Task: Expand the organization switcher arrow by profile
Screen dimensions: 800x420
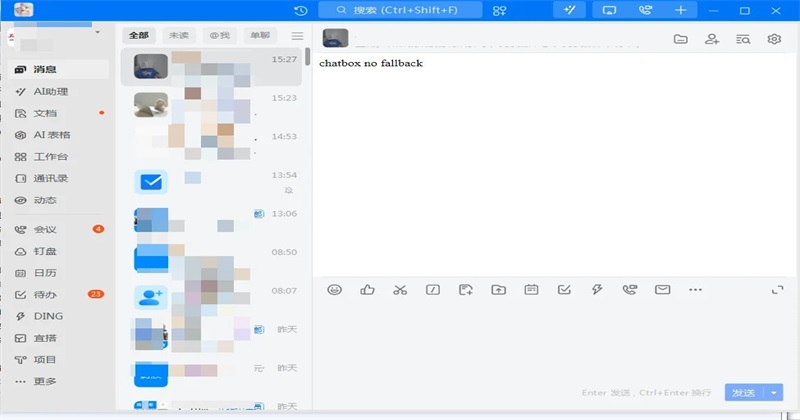Action: [97, 33]
